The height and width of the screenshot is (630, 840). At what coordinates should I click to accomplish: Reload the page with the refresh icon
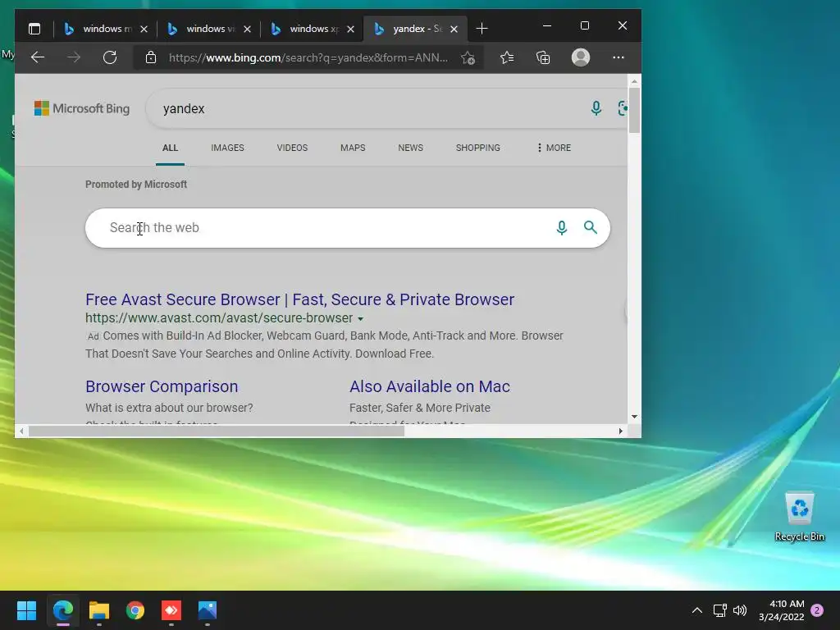[x=110, y=57]
